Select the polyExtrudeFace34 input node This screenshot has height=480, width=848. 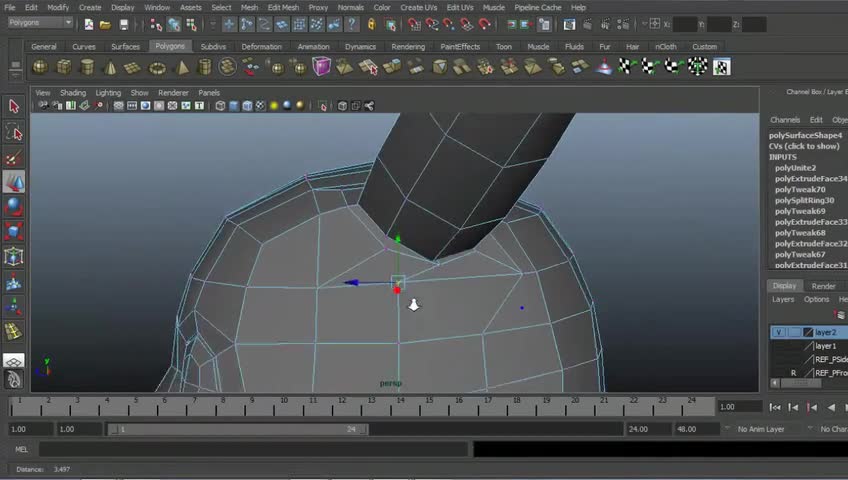point(810,179)
